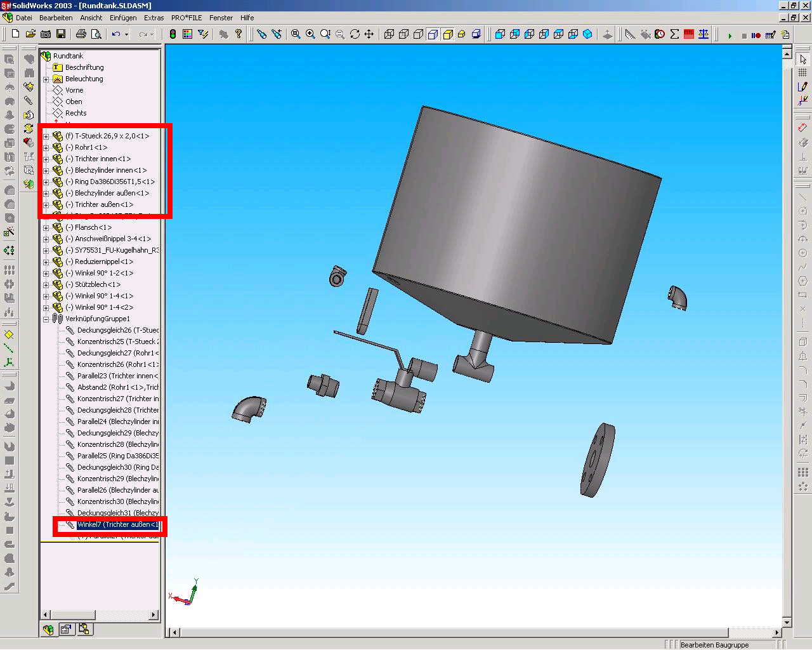Open Mass Properties scale icon
812x650 pixels.
click(x=704, y=34)
